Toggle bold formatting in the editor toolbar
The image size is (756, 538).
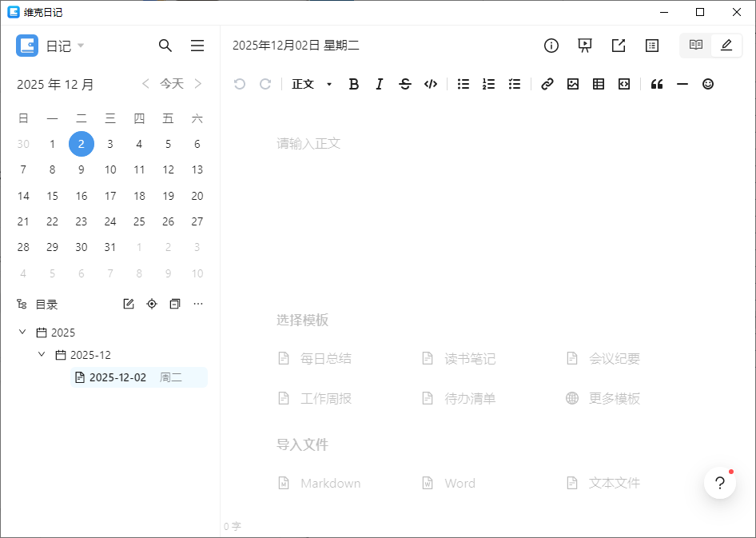(354, 84)
